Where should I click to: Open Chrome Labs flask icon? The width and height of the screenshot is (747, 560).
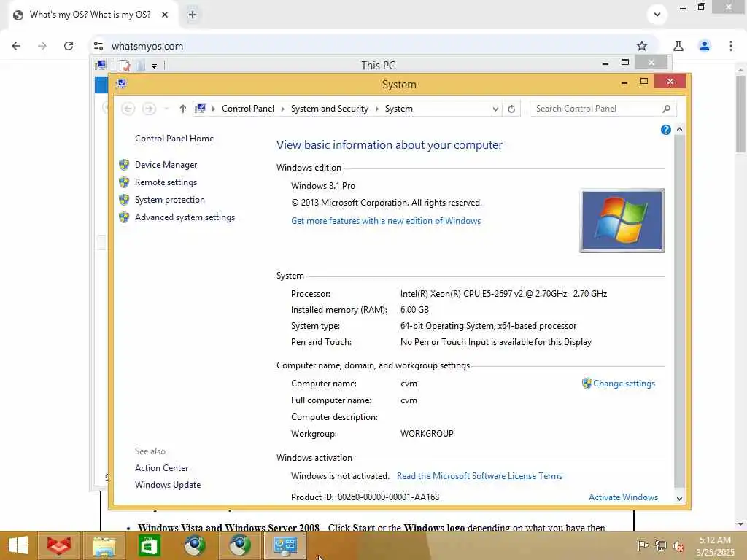tap(678, 46)
